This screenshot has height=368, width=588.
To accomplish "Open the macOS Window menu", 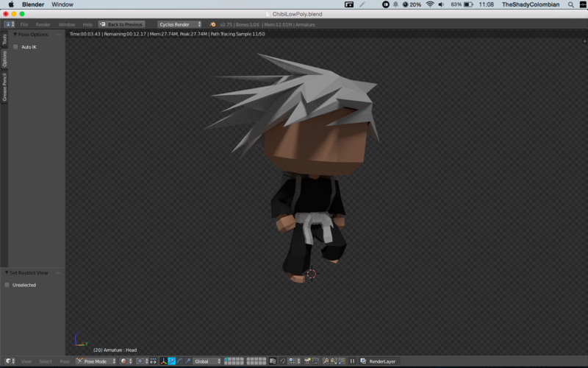I will 62,4.
